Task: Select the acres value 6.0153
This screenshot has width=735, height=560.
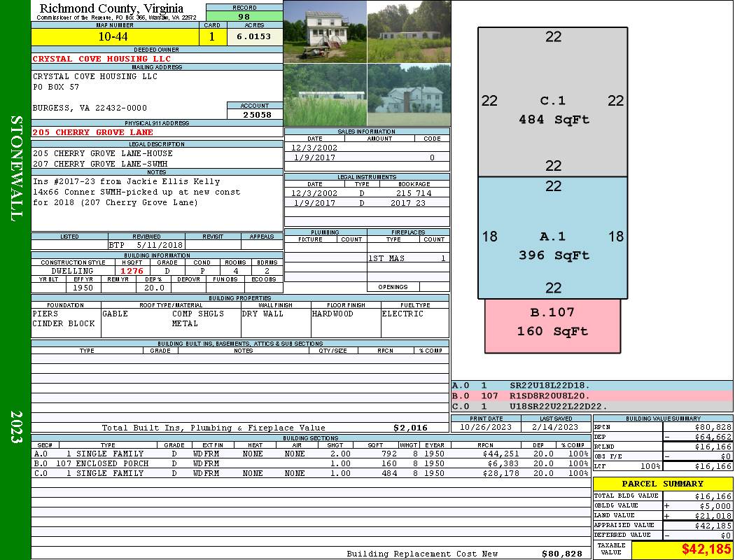Action: click(x=255, y=37)
